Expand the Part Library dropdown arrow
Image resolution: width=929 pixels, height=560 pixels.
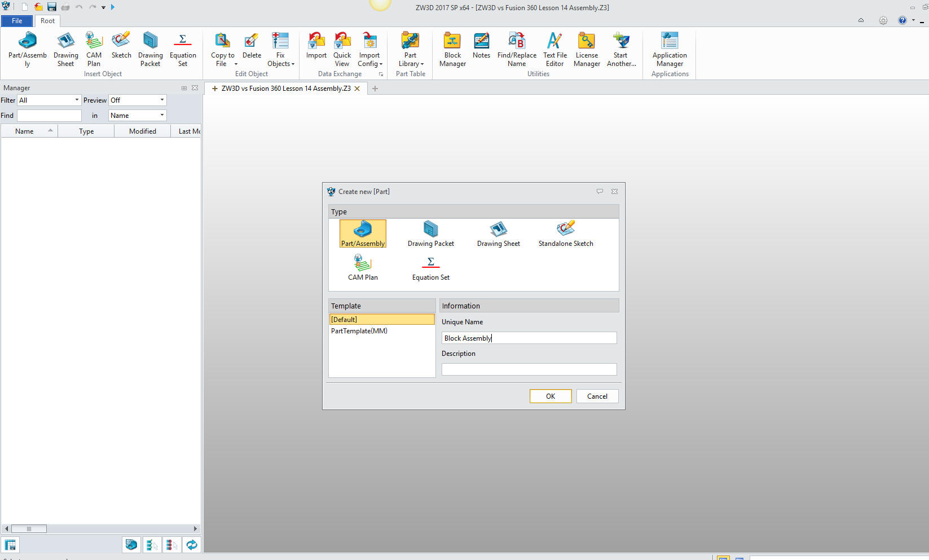(x=422, y=64)
